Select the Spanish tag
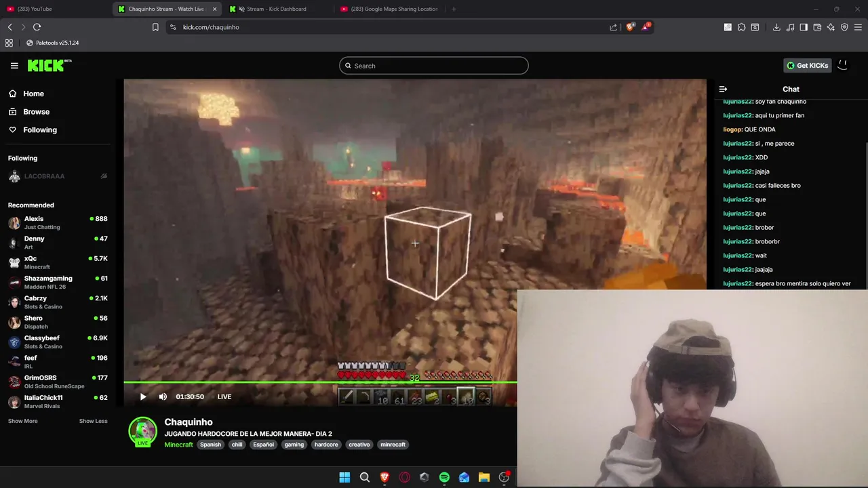The image size is (868, 488). pyautogui.click(x=210, y=445)
